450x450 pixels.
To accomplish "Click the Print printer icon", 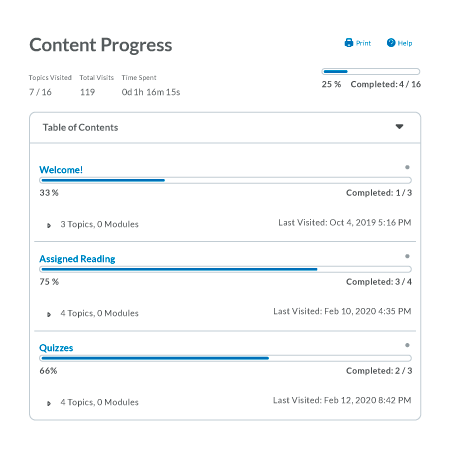I will 349,43.
